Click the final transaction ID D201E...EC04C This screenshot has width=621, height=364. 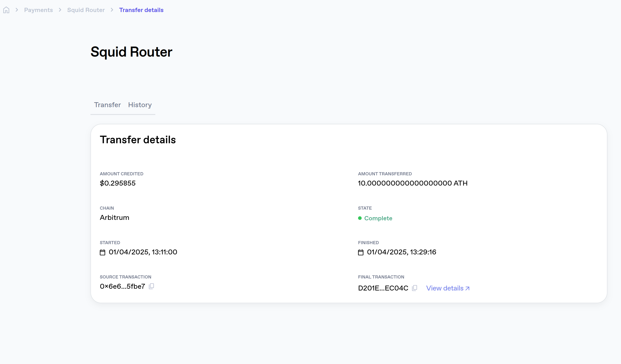click(x=383, y=288)
